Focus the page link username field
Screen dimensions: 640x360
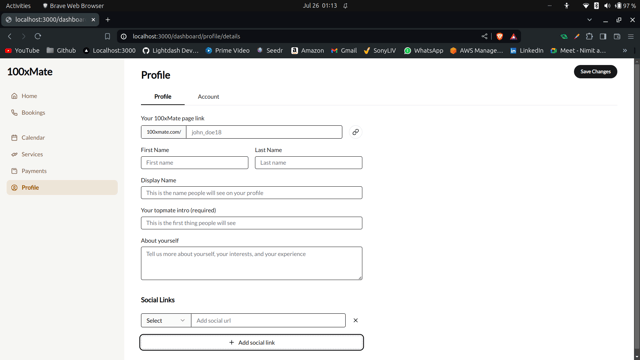tap(264, 132)
